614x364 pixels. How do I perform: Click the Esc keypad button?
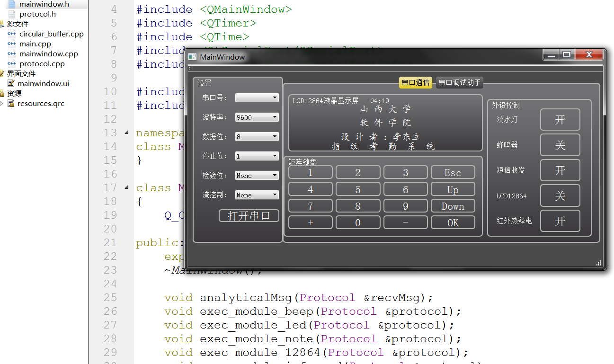point(453,172)
